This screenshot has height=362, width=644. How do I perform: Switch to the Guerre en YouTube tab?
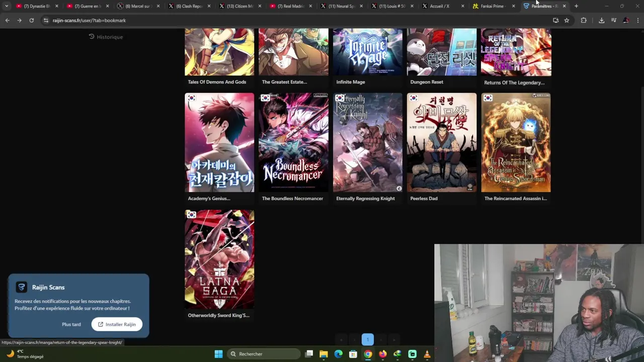click(88, 6)
